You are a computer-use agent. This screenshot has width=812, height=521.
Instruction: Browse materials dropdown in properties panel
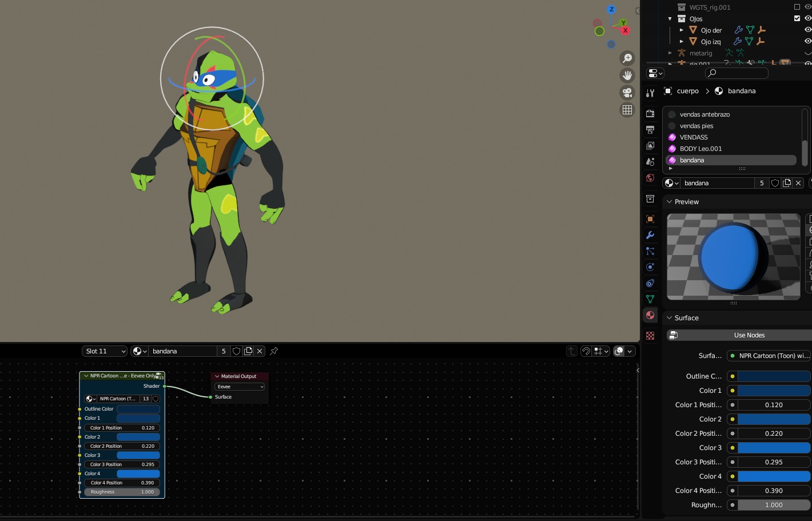point(671,183)
